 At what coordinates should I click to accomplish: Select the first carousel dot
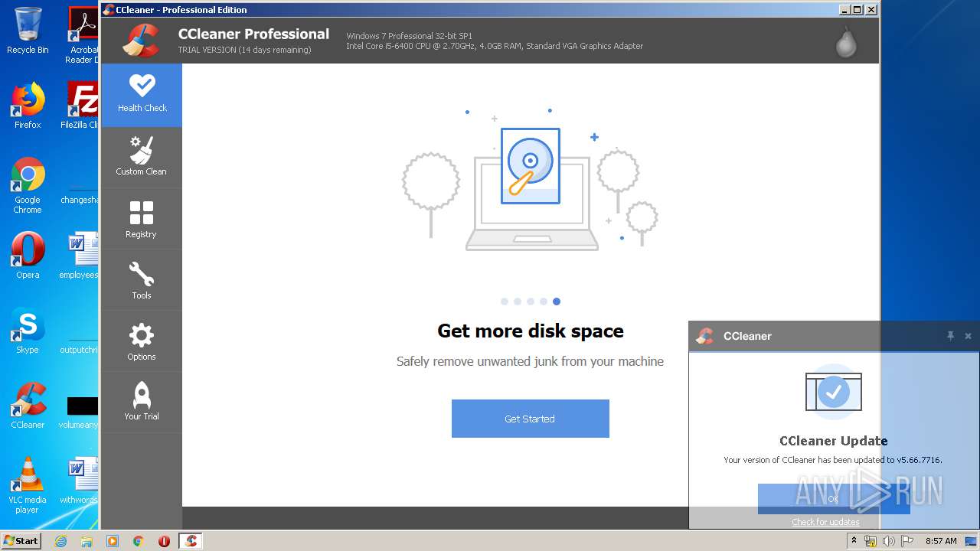[x=505, y=302]
